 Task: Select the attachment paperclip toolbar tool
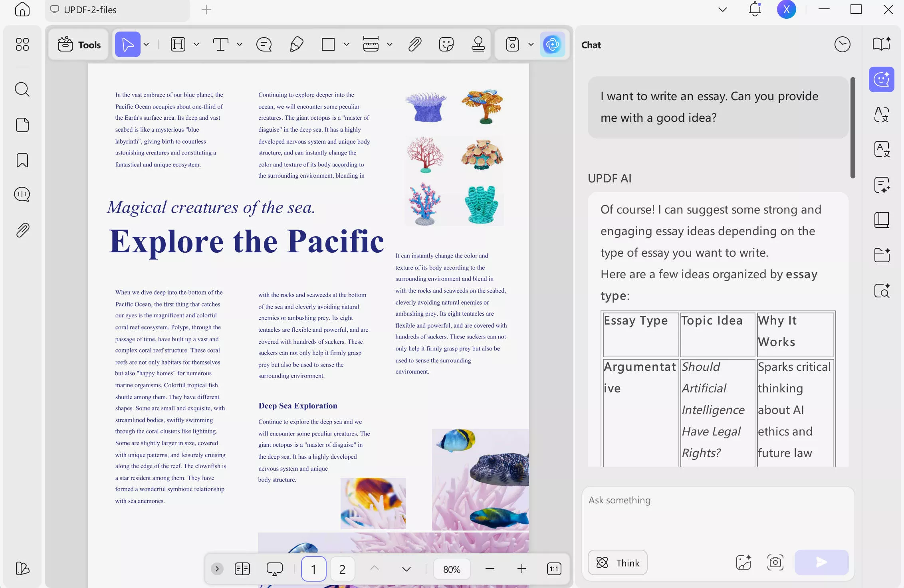click(415, 44)
